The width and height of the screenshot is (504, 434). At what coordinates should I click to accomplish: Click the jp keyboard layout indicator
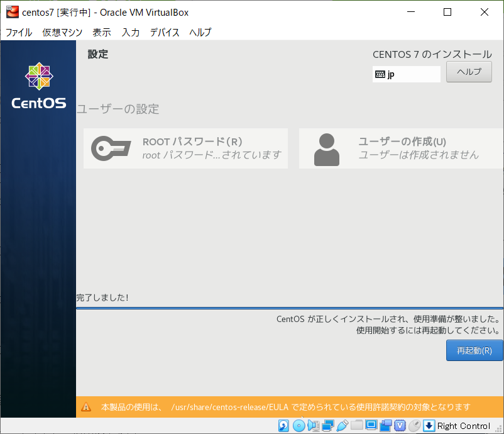(x=407, y=74)
